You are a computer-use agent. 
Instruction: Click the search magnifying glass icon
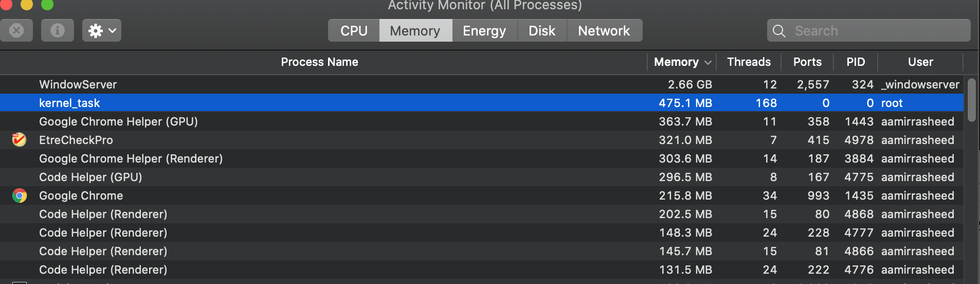(x=779, y=31)
